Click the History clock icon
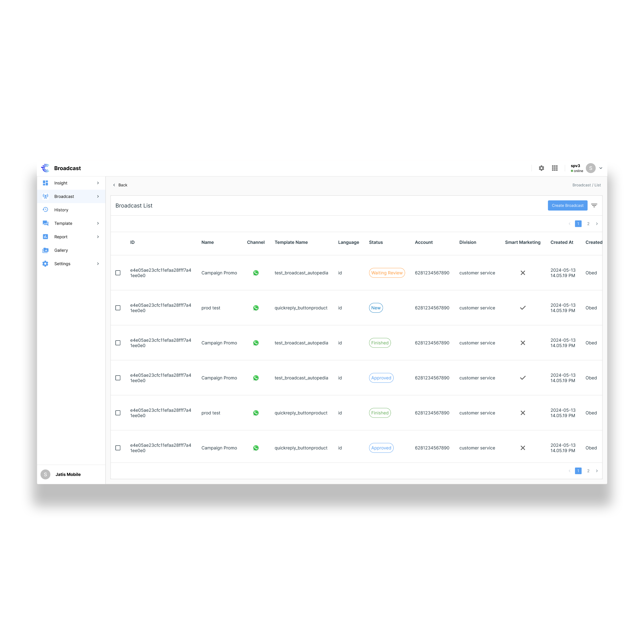 pyautogui.click(x=45, y=210)
